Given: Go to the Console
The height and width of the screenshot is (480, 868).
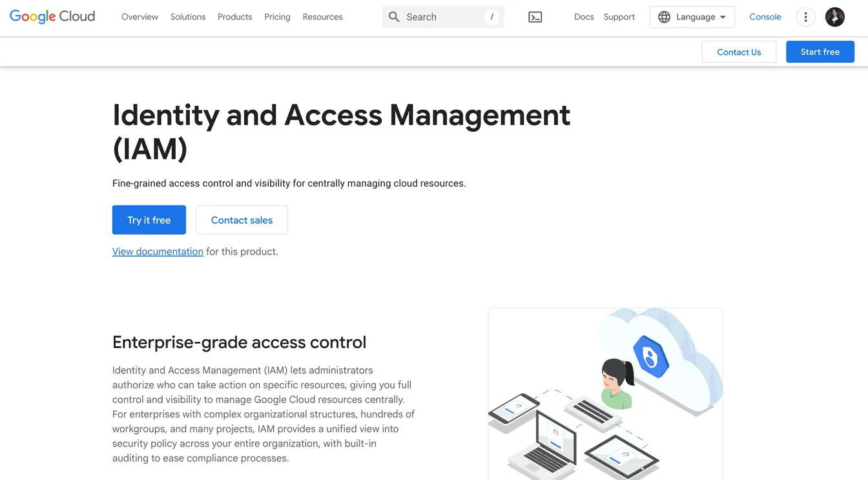Looking at the screenshot, I should point(765,17).
